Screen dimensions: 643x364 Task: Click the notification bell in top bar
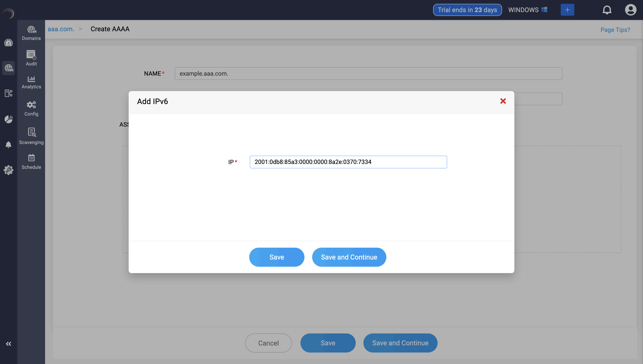click(x=607, y=10)
